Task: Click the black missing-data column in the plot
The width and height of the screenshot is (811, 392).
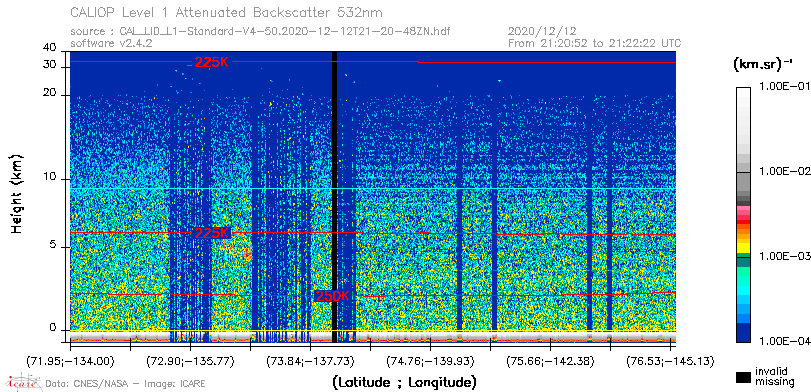Action: [334, 197]
